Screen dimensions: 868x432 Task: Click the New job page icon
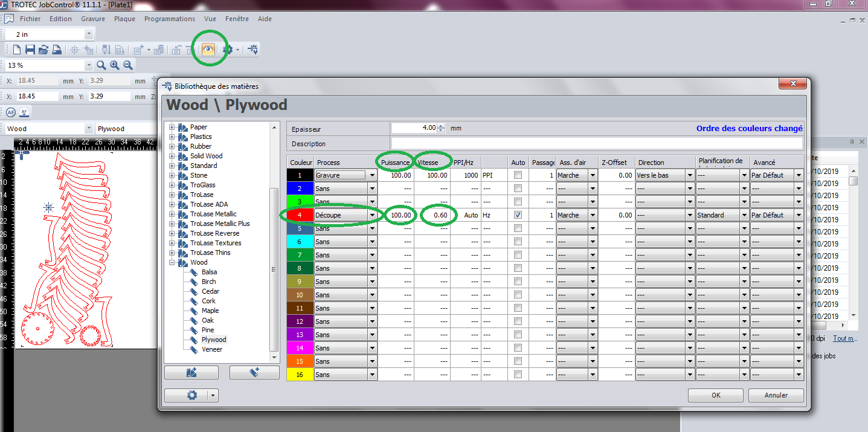pos(17,50)
